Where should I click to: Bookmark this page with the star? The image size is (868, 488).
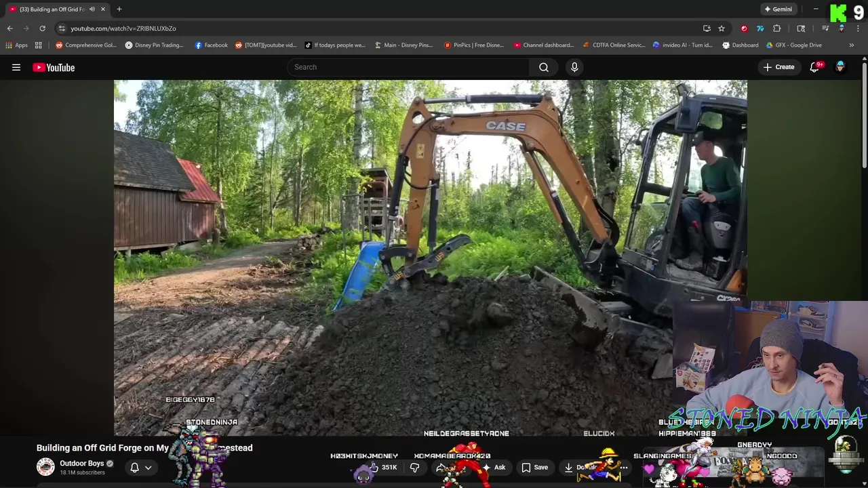(x=722, y=28)
